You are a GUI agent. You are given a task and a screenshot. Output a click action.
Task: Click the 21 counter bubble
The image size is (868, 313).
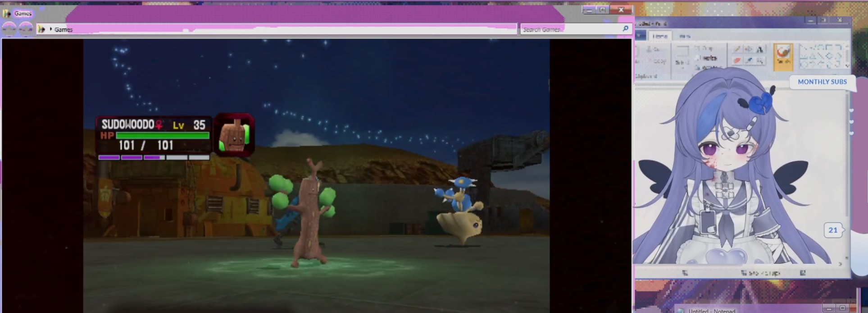[x=833, y=230]
